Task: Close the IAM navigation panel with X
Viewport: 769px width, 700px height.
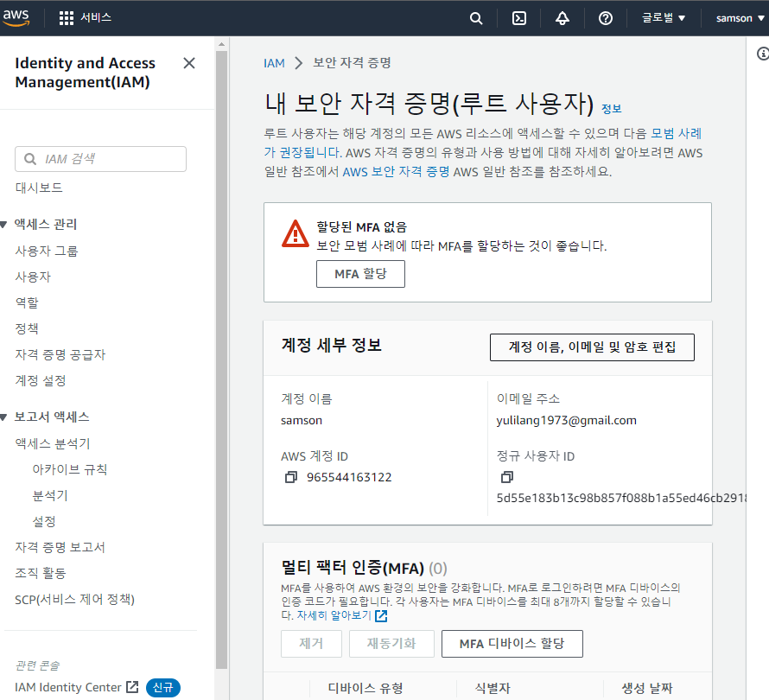Action: 189,63
